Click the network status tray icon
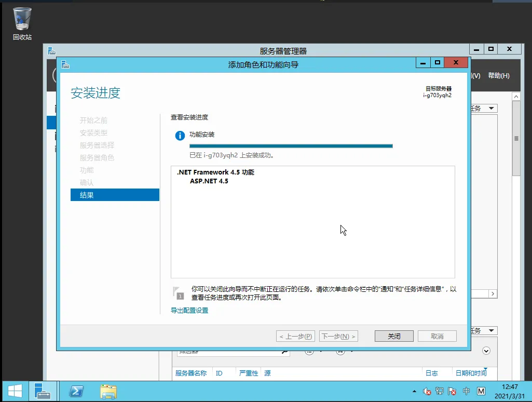532x402 pixels. tap(440, 391)
